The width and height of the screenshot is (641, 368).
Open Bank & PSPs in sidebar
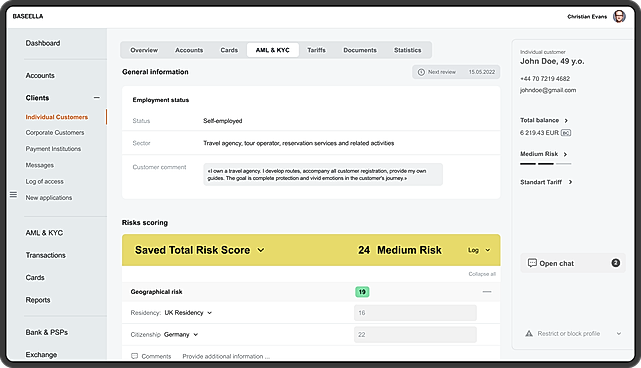click(47, 332)
